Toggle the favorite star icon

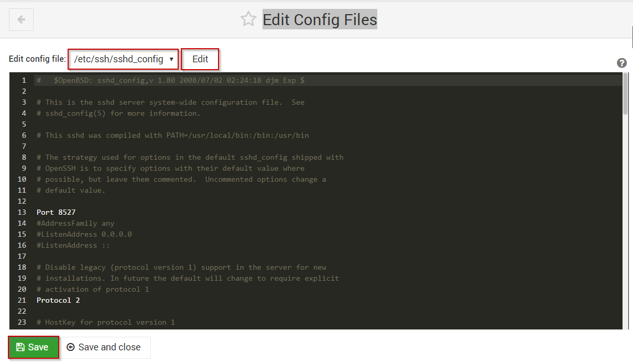pyautogui.click(x=248, y=19)
